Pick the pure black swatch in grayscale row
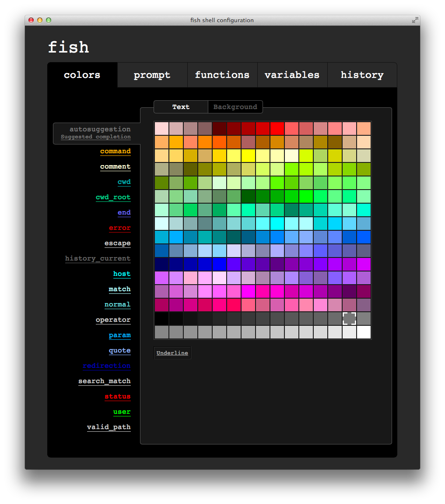Screen dimensions: 445x504 (x=161, y=318)
